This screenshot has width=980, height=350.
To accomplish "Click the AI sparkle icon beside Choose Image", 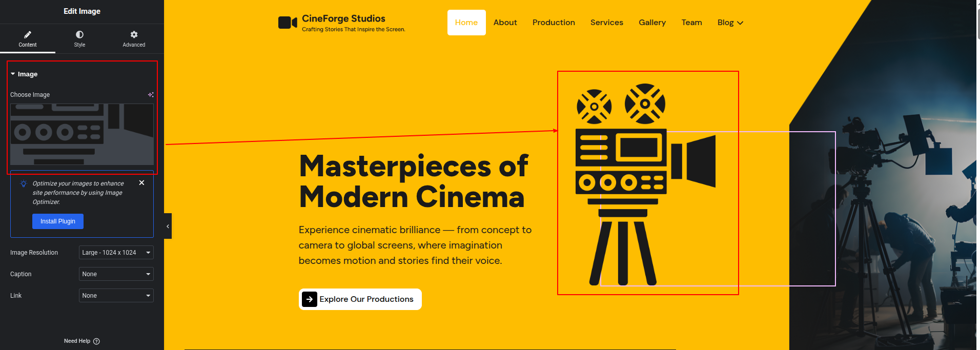I will coord(151,95).
